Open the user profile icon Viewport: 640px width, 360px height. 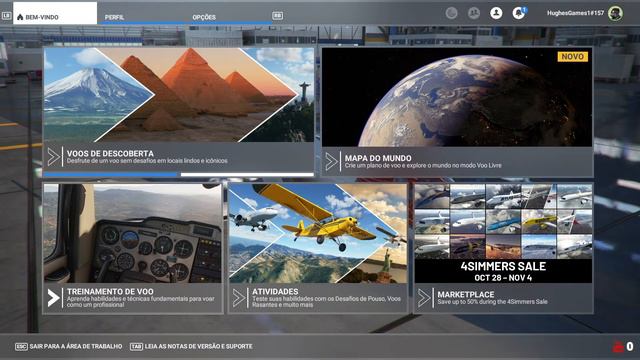[496, 13]
